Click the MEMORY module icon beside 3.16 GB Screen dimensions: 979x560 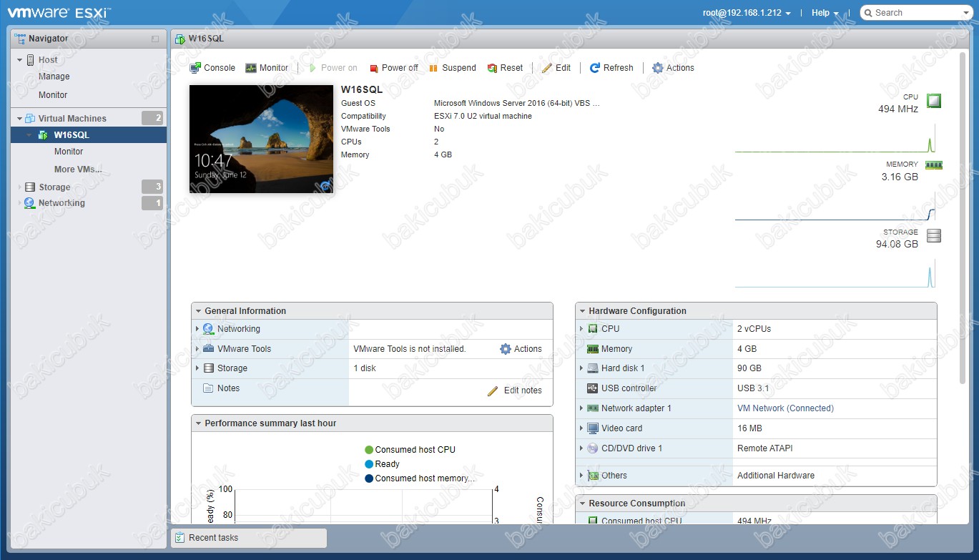934,164
